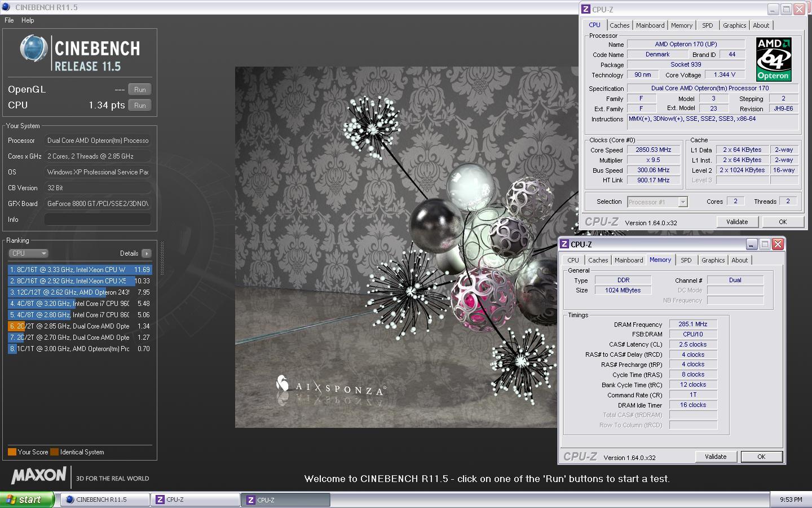Click the Details arrow button in Ranking
Image resolution: width=812 pixels, height=508 pixels.
[147, 253]
